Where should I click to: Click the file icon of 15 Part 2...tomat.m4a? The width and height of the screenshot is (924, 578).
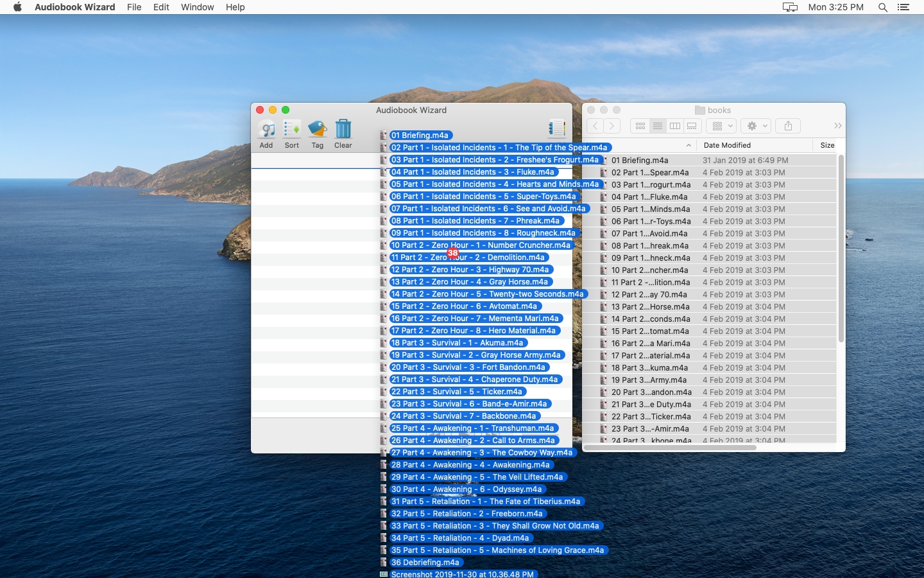point(604,331)
